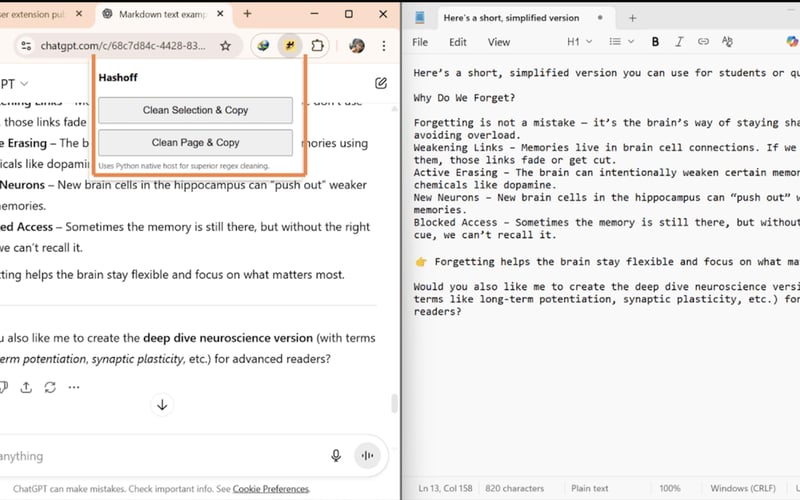Click Clean Selection & Copy button

[x=195, y=110]
